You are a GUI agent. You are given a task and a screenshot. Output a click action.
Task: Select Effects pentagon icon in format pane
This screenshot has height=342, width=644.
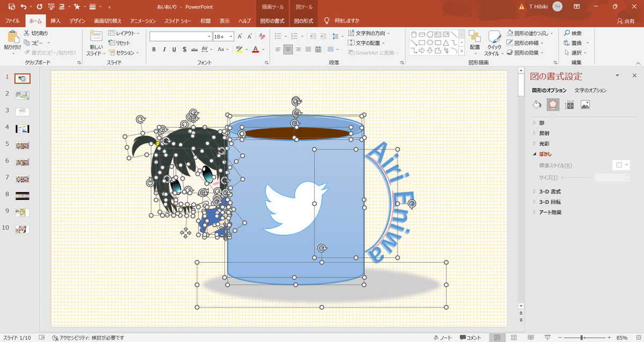(553, 105)
